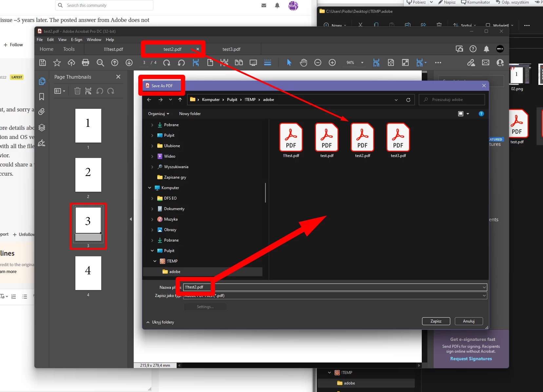Open the Zapisz jako typ dropdown
543x392 pixels.
(x=484, y=296)
